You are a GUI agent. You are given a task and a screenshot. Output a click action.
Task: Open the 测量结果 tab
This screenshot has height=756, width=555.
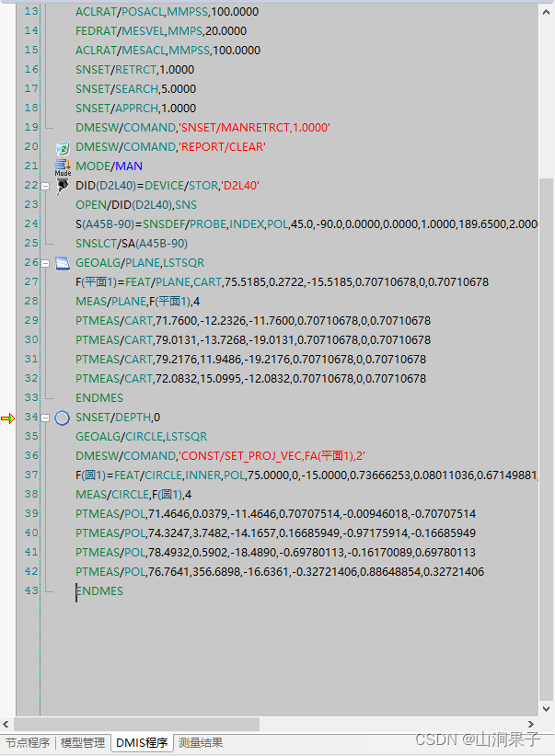[201, 742]
